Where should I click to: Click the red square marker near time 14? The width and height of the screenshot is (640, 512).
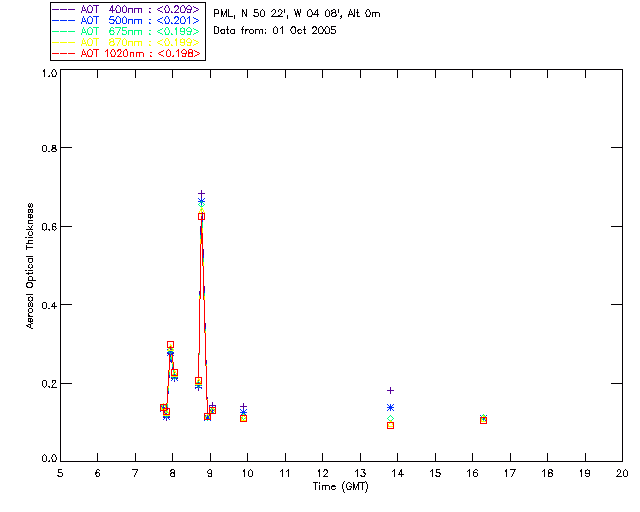coord(390,425)
